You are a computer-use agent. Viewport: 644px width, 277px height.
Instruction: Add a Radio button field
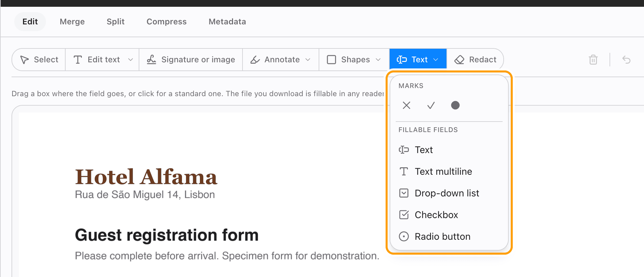[449, 236]
